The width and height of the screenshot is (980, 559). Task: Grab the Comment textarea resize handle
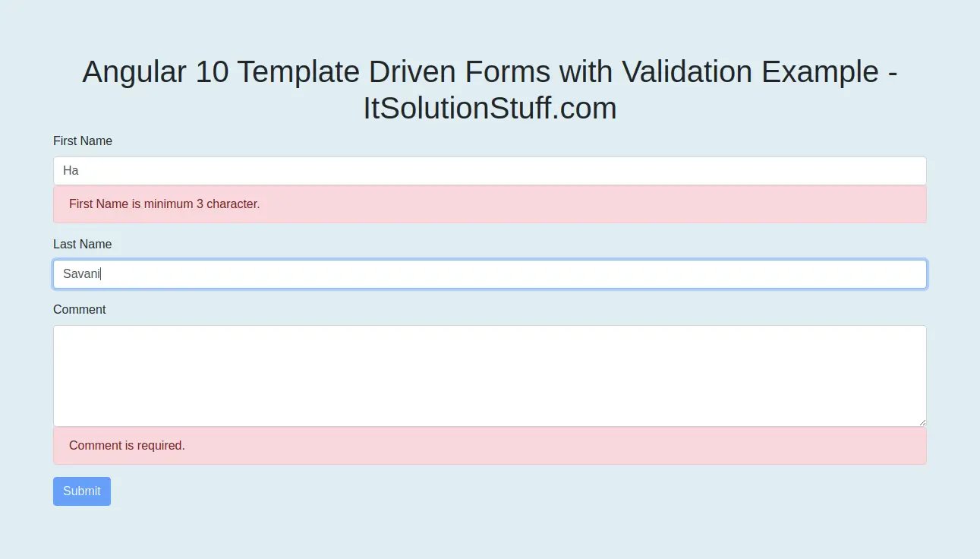pos(922,422)
